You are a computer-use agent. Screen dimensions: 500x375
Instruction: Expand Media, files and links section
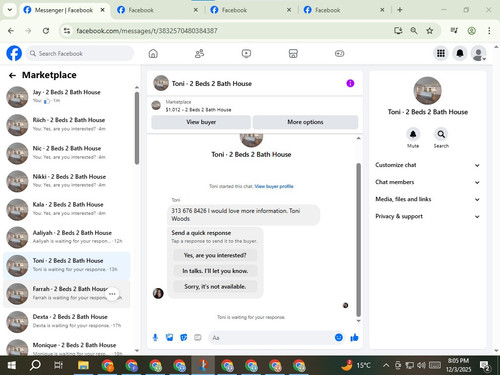click(x=427, y=199)
